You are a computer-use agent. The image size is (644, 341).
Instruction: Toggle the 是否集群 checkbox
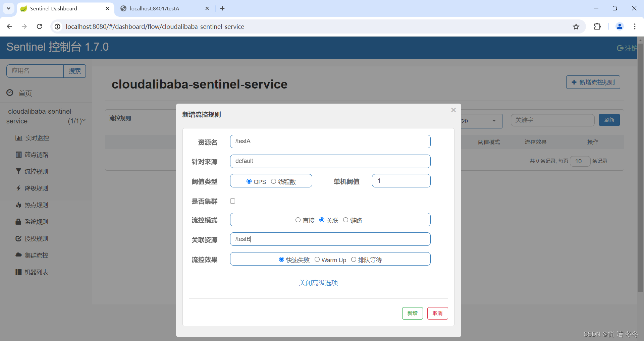click(x=232, y=201)
